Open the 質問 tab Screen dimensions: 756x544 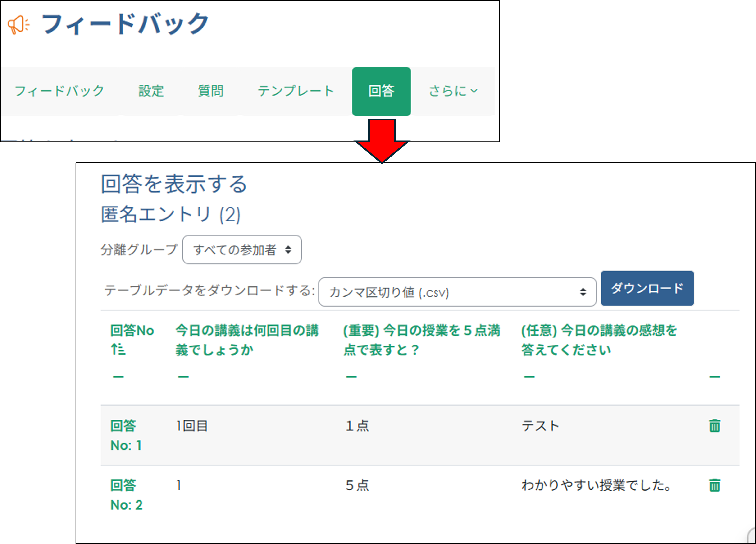pos(211,91)
